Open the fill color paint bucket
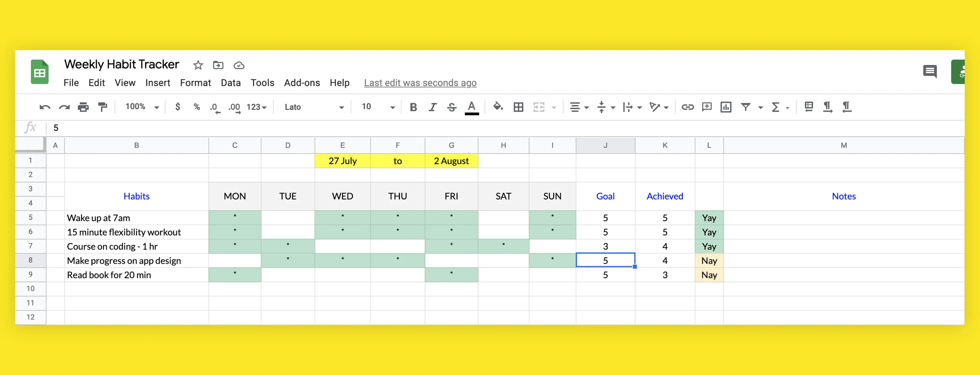 pyautogui.click(x=497, y=107)
